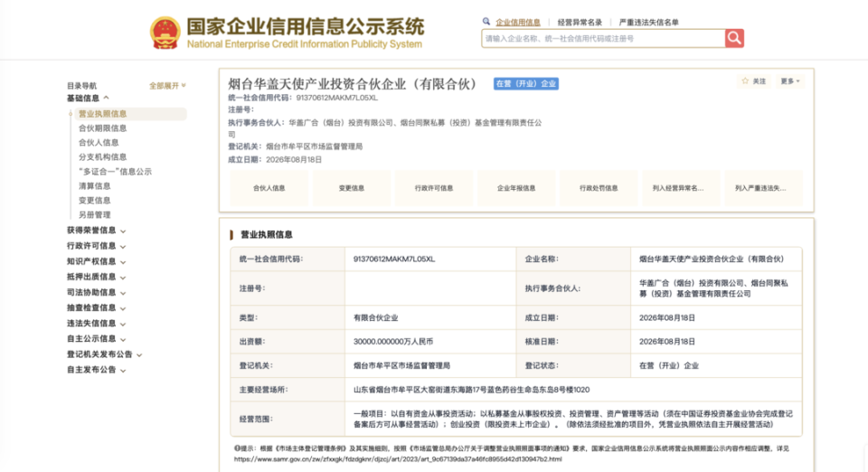868x472 pixels.
Task: Click the star 关注 follow button
Action: (754, 81)
